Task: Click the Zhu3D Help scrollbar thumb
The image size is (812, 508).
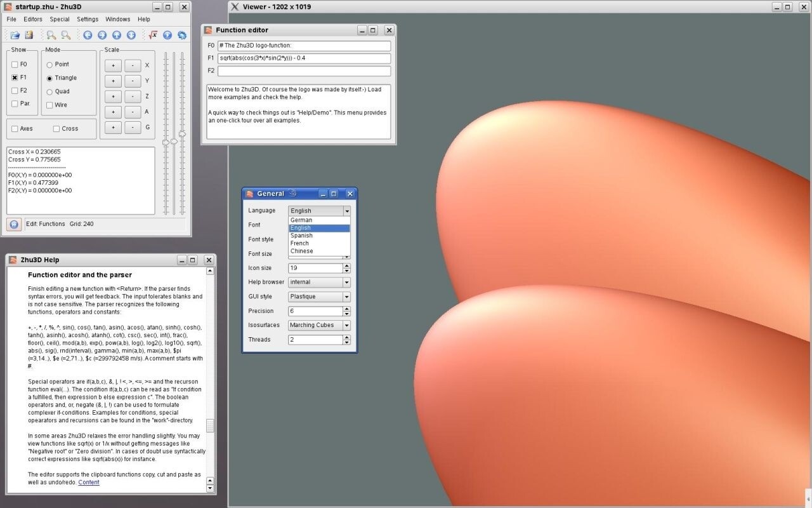Action: pyautogui.click(x=211, y=425)
